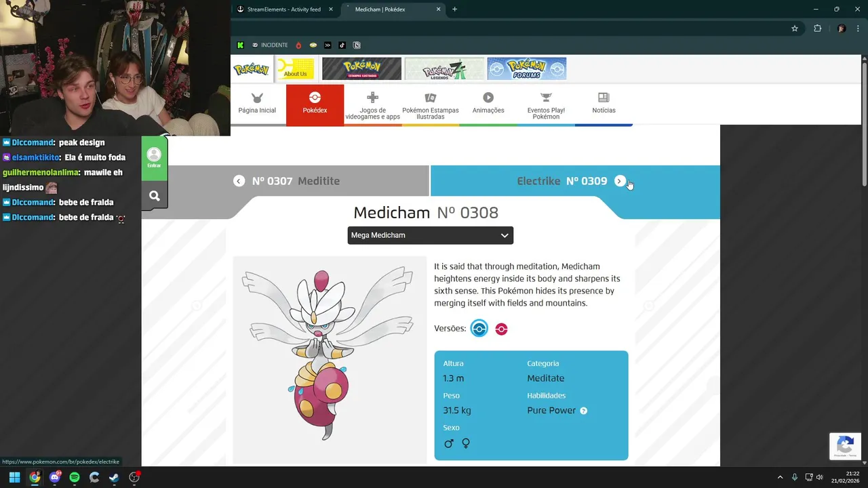Open the blue C app in taskbar
868x488 pixels.
point(94,477)
